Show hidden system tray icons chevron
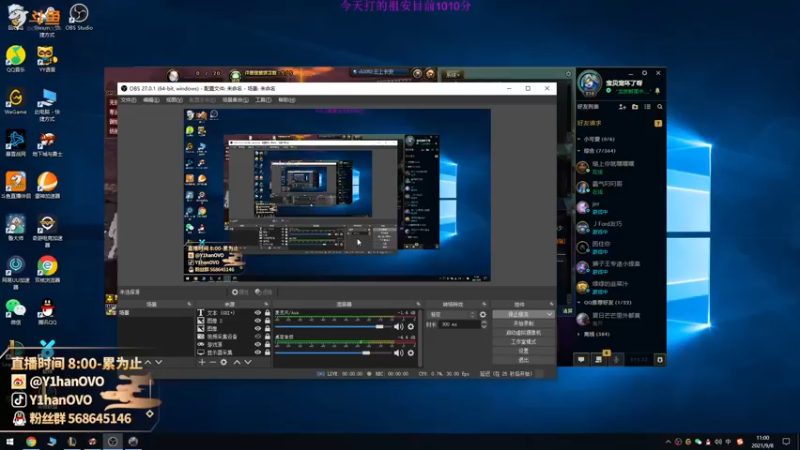This screenshot has width=800, height=450. click(668, 441)
